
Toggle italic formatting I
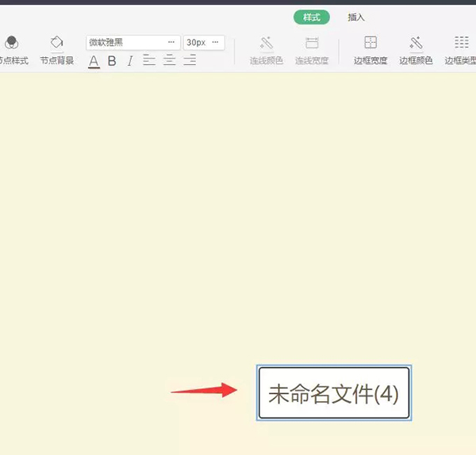tap(130, 61)
